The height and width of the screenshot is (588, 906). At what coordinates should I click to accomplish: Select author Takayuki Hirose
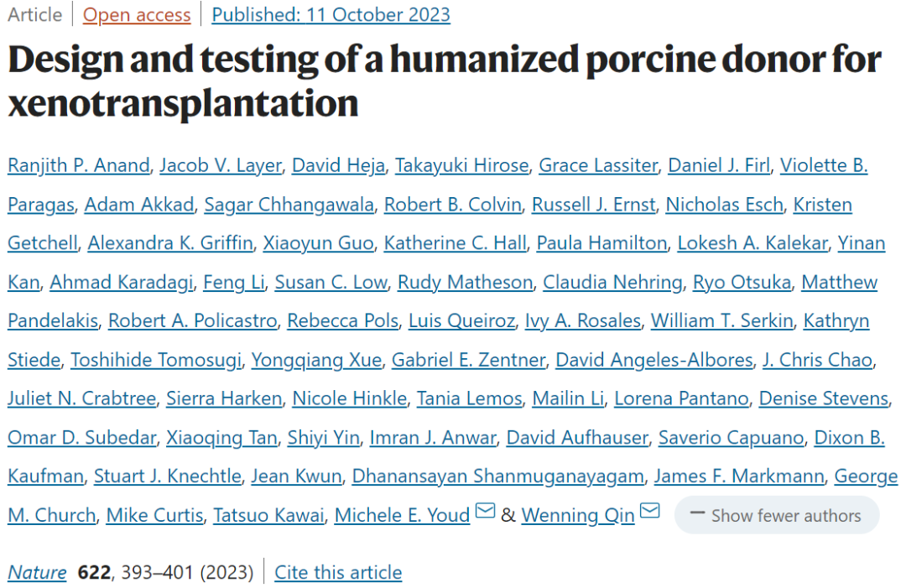click(x=461, y=166)
